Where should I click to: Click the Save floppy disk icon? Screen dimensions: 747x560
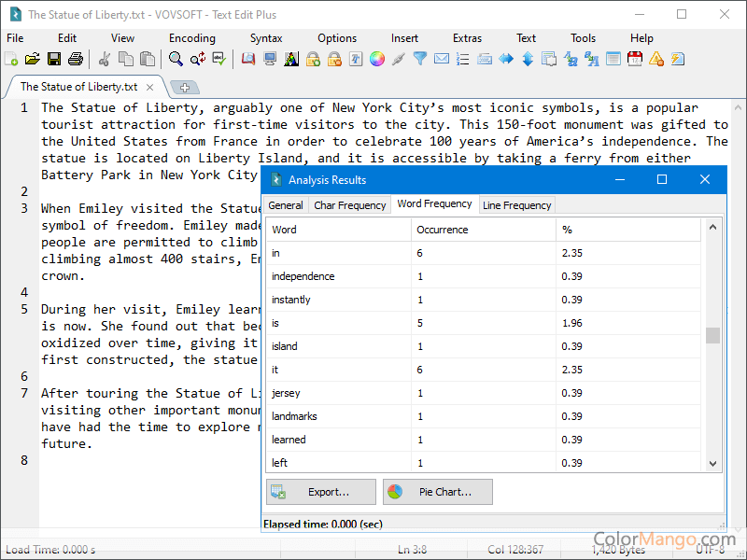click(53, 59)
